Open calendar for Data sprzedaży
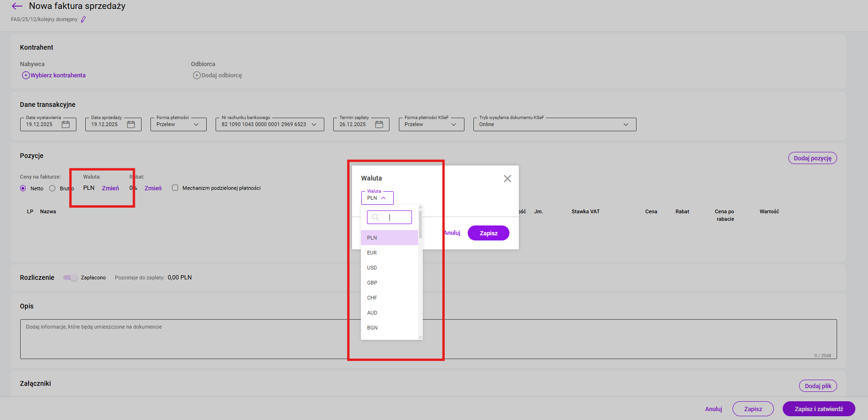The height and width of the screenshot is (420, 868). (131, 125)
